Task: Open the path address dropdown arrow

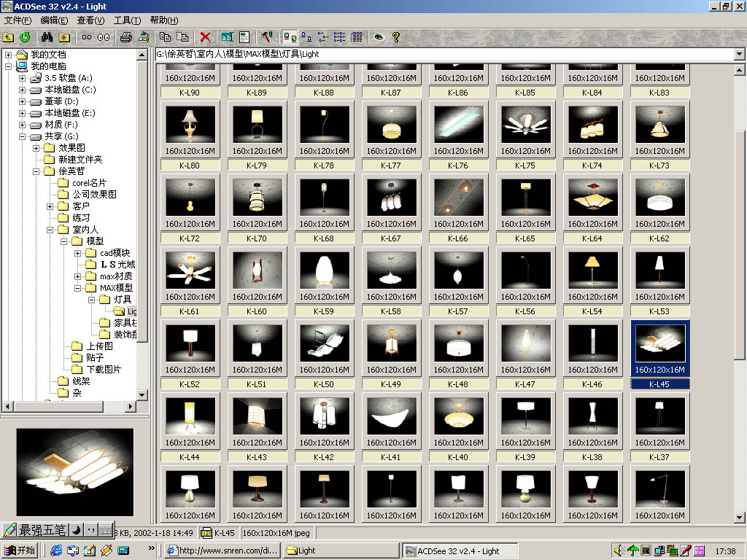Action: 739,54
